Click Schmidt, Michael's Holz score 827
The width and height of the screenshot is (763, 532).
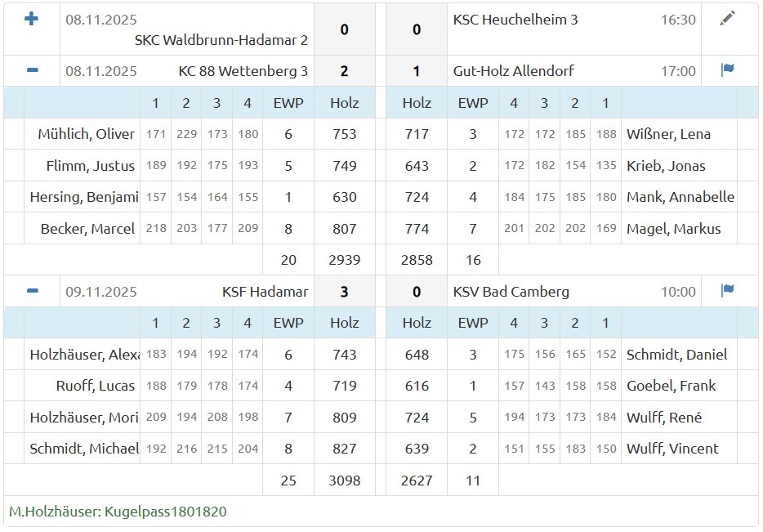(x=344, y=449)
